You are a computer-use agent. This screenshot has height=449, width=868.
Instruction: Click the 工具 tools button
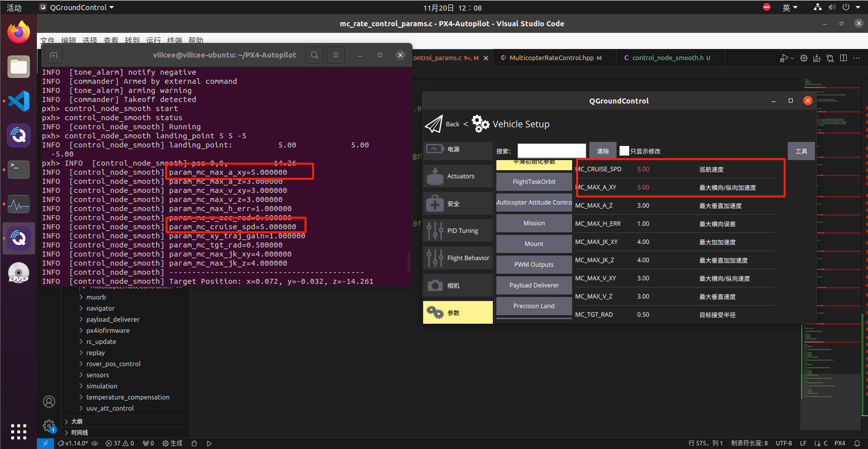pyautogui.click(x=801, y=151)
